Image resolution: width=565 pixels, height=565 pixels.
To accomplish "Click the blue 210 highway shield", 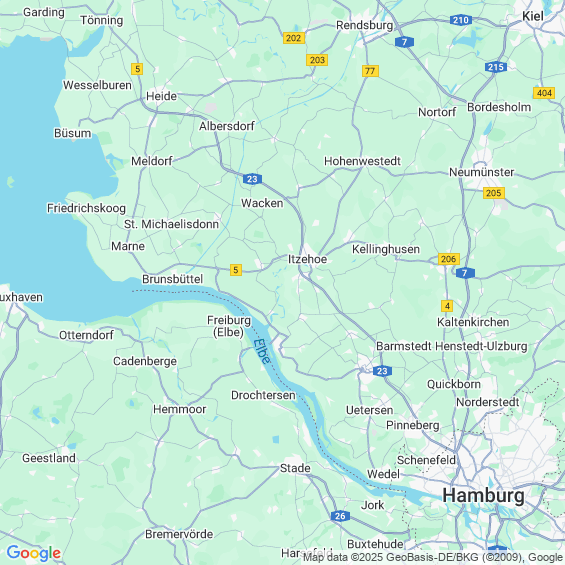I will 461,20.
